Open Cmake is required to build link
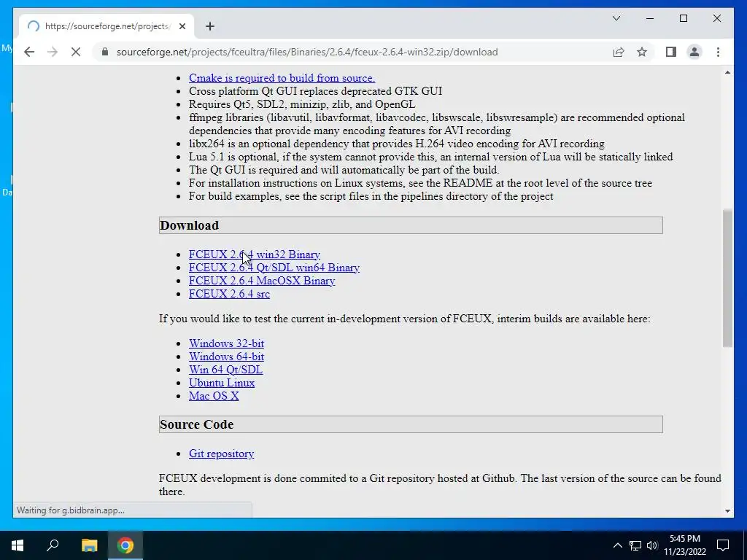Image resolution: width=747 pixels, height=560 pixels. point(282,78)
